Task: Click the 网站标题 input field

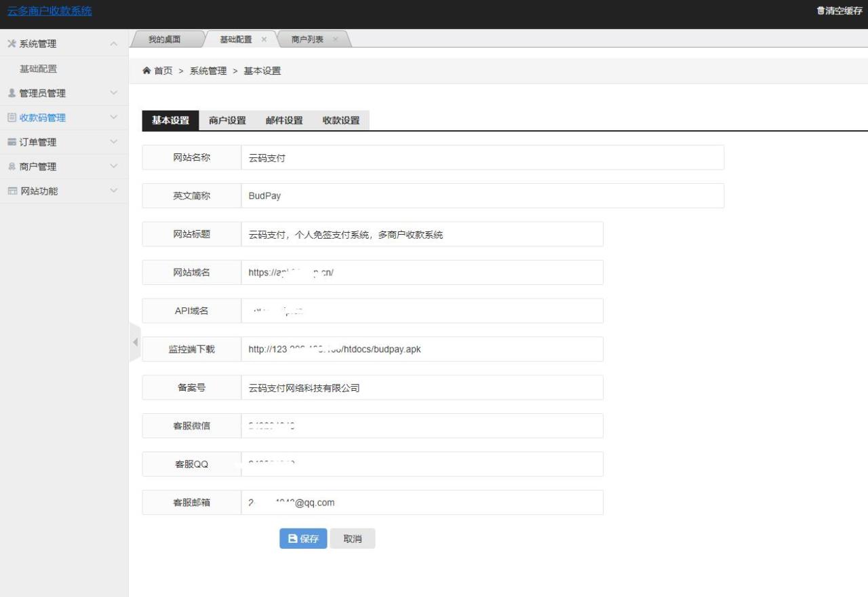Action: [x=422, y=234]
